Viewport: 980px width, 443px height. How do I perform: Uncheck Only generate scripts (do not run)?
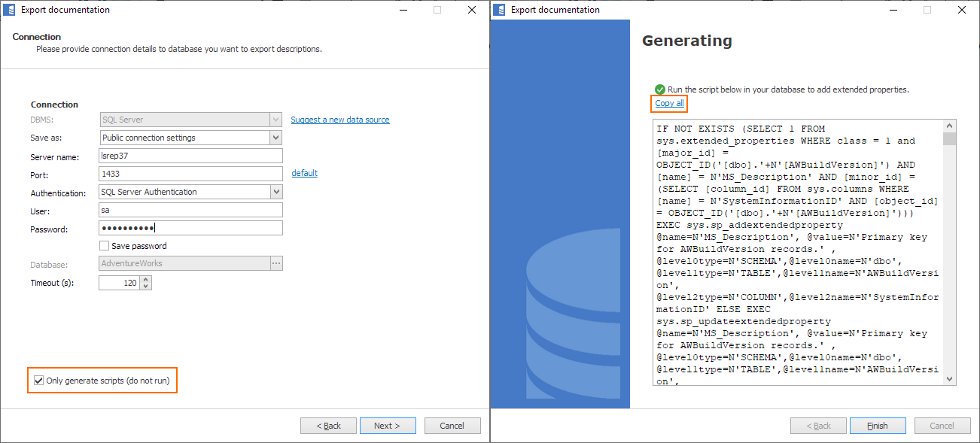tap(38, 381)
